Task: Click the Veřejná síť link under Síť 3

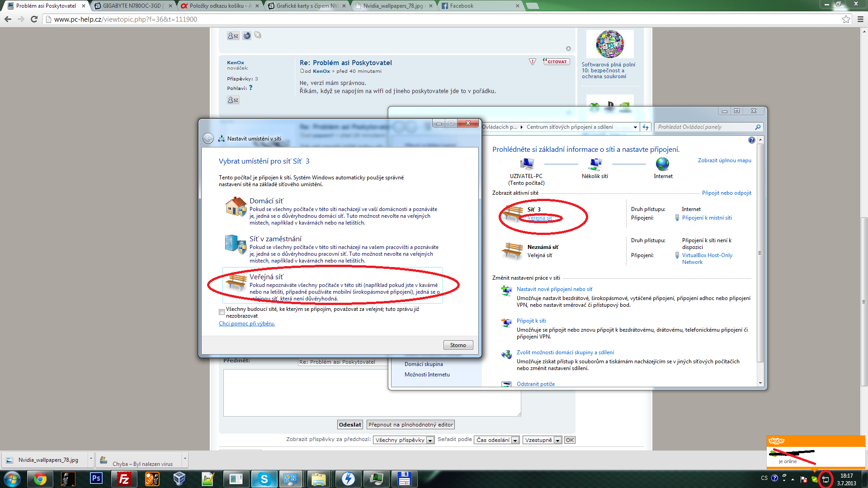Action: (x=540, y=218)
